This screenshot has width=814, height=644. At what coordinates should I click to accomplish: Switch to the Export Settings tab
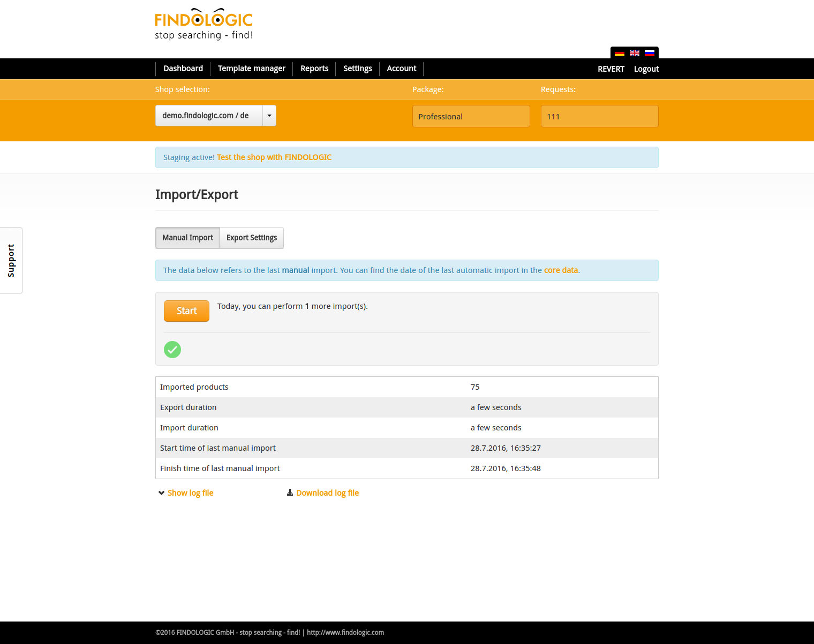pos(252,238)
